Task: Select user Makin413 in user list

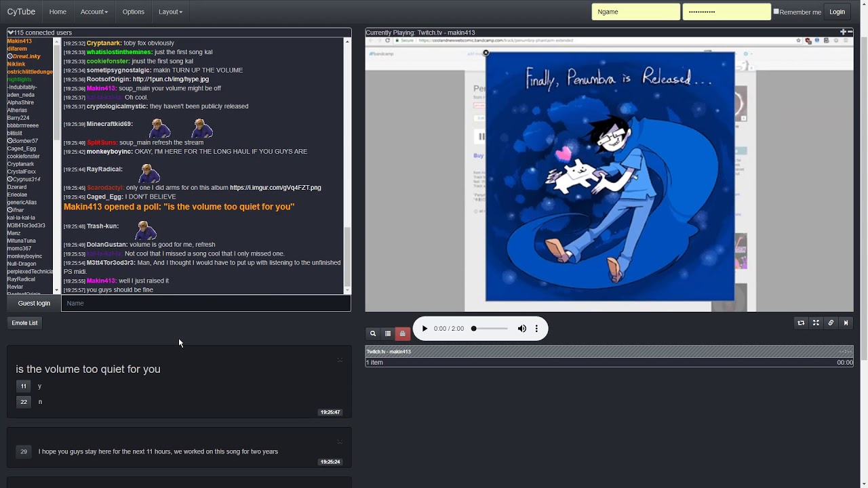Action: 20,41
